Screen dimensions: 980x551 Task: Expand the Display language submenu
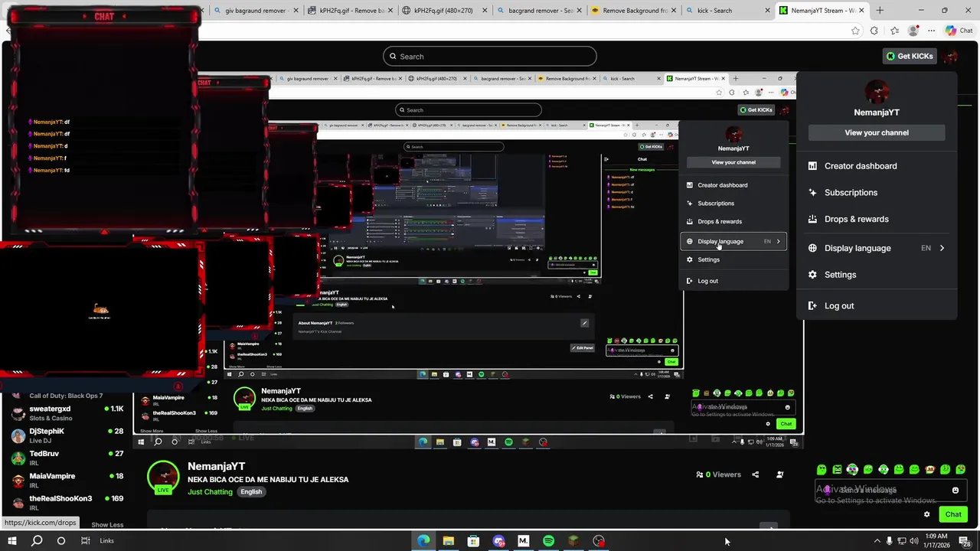click(x=877, y=248)
